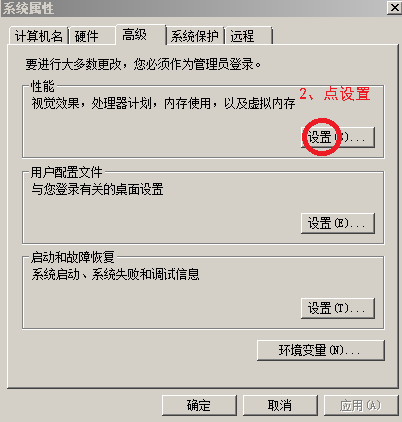Click the greyed-out 应用(A) button
This screenshot has height=422, width=402.
click(x=361, y=405)
